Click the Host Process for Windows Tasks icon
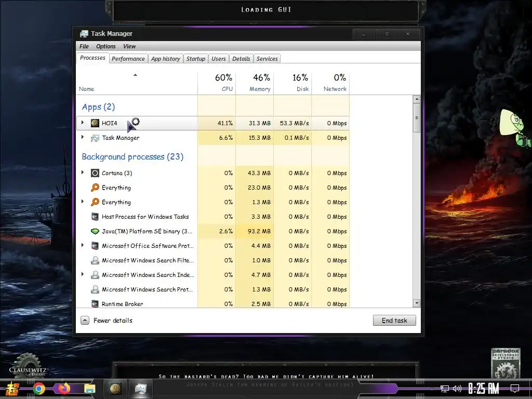532x399 pixels. point(95,217)
